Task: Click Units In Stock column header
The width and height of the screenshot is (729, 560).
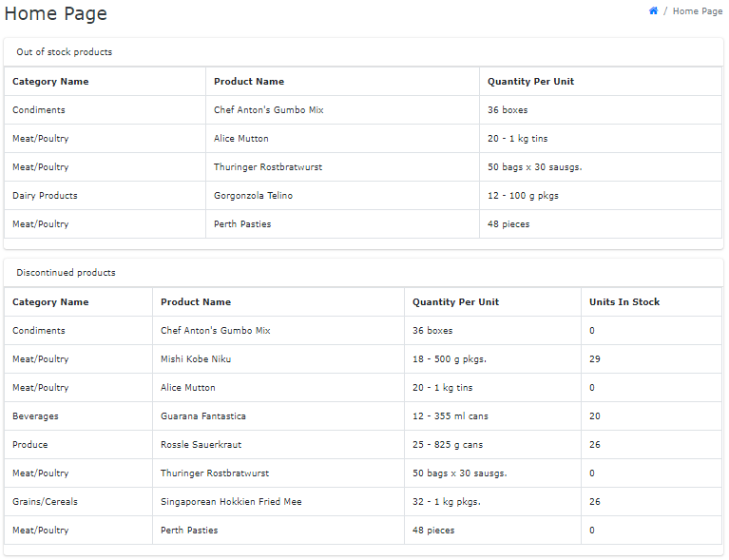Action: pos(624,301)
